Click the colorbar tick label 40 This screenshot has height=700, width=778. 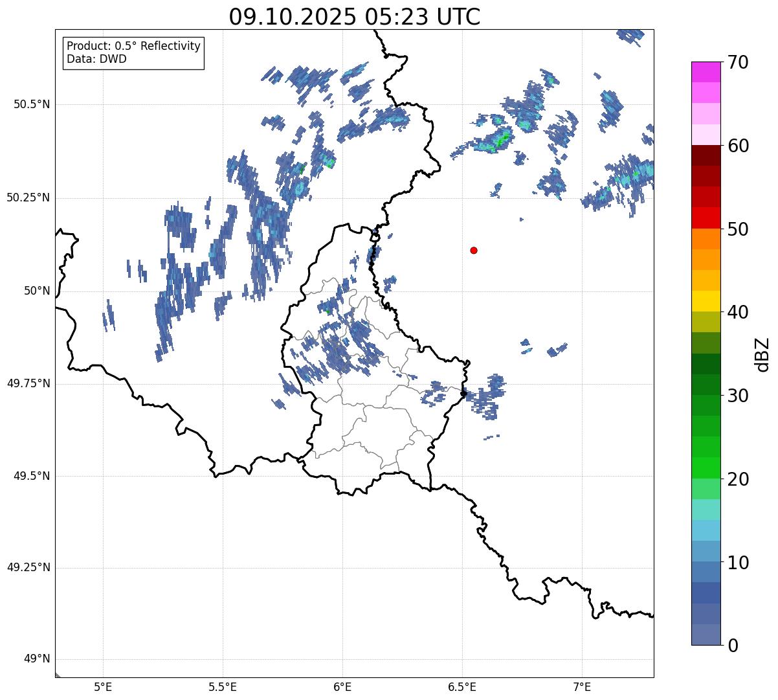738,312
